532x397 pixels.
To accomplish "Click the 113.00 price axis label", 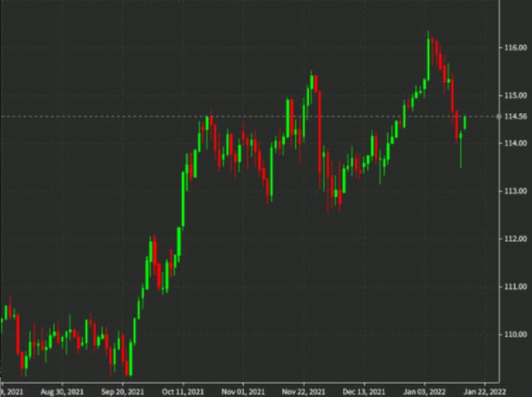I will coord(516,191).
